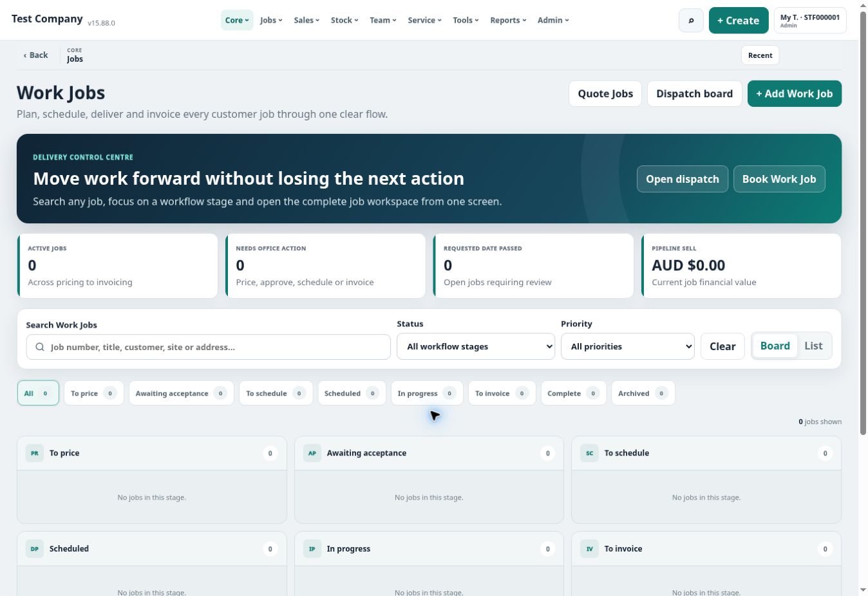Click the PR badge icon beside To price
The height and width of the screenshot is (596, 868).
pyautogui.click(x=35, y=453)
